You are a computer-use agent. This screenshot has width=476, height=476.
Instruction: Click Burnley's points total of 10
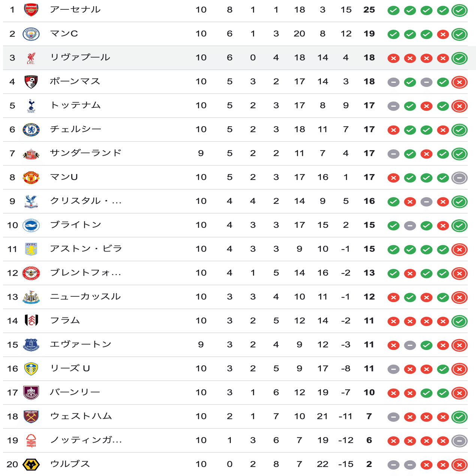pyautogui.click(x=369, y=392)
